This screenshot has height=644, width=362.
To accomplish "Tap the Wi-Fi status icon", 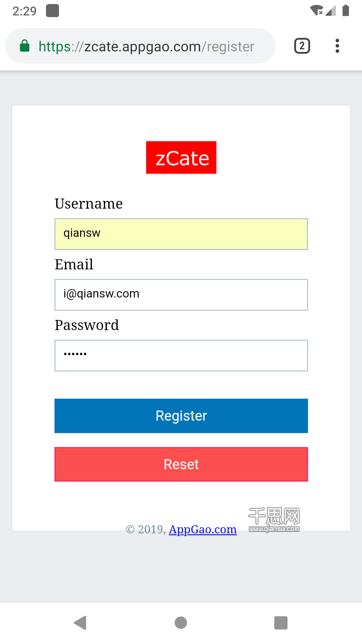I will pyautogui.click(x=317, y=10).
